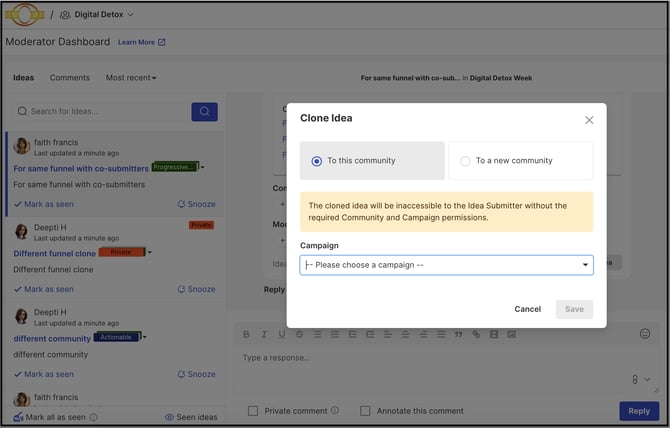Click the Private comment info icon
Viewport: 670px width, 428px height.
335,410
